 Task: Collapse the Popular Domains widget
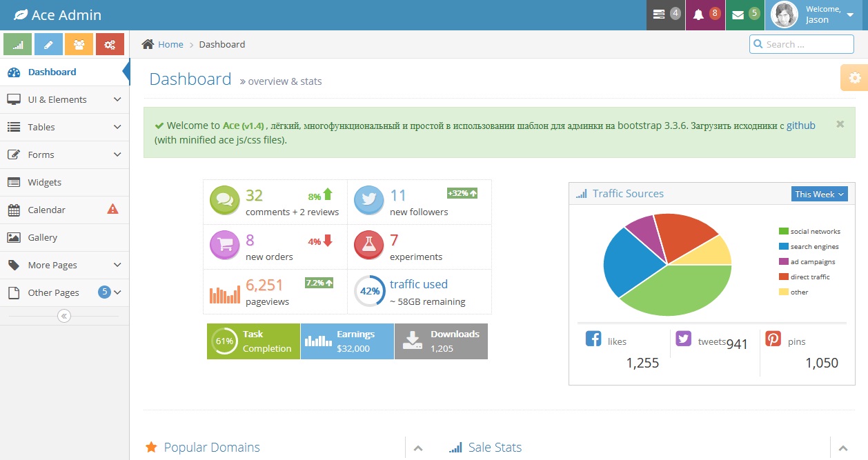(x=417, y=448)
